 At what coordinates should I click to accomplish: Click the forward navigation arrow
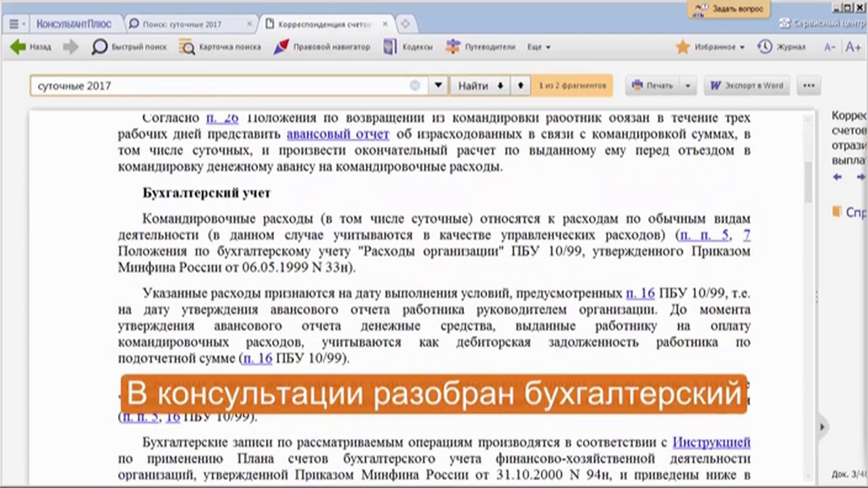tap(71, 47)
